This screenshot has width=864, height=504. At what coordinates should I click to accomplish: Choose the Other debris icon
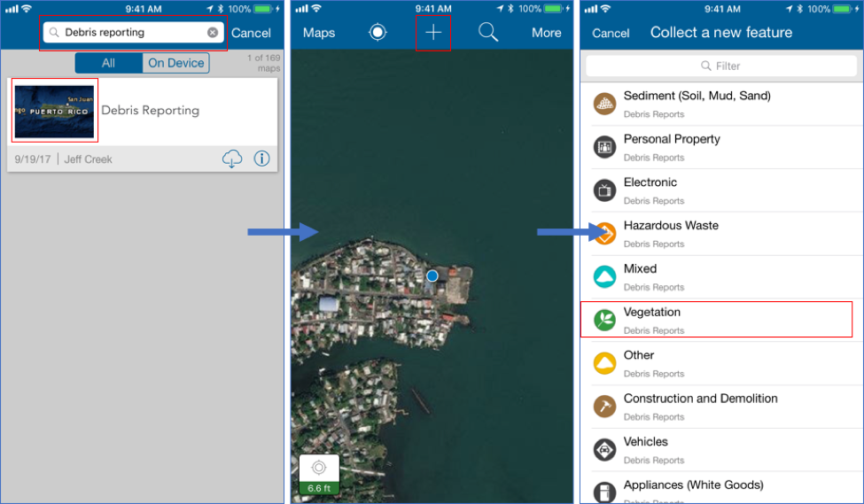[604, 363]
